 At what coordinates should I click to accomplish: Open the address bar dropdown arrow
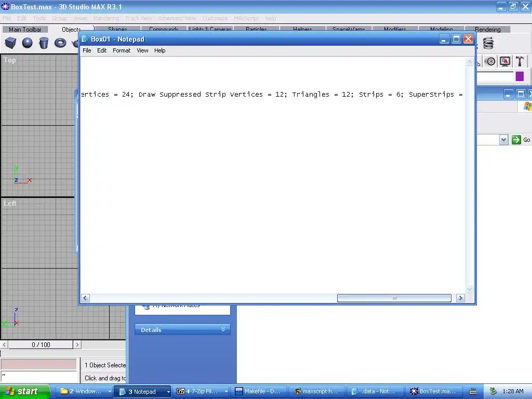[503, 140]
